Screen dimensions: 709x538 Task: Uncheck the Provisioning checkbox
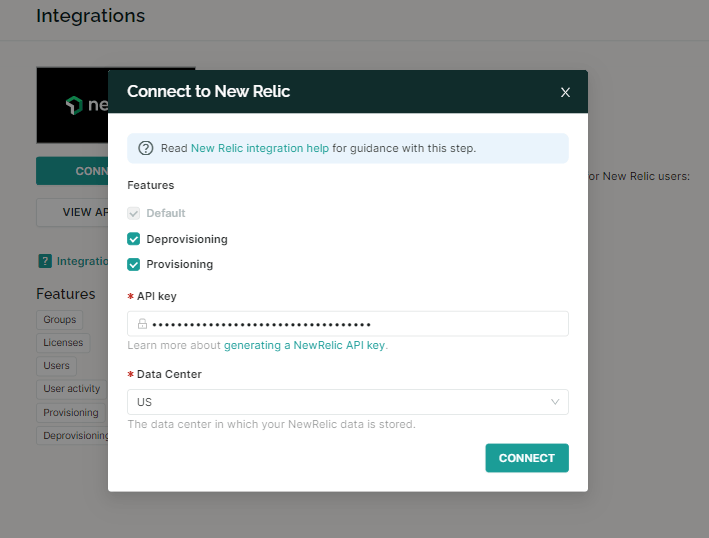(133, 264)
